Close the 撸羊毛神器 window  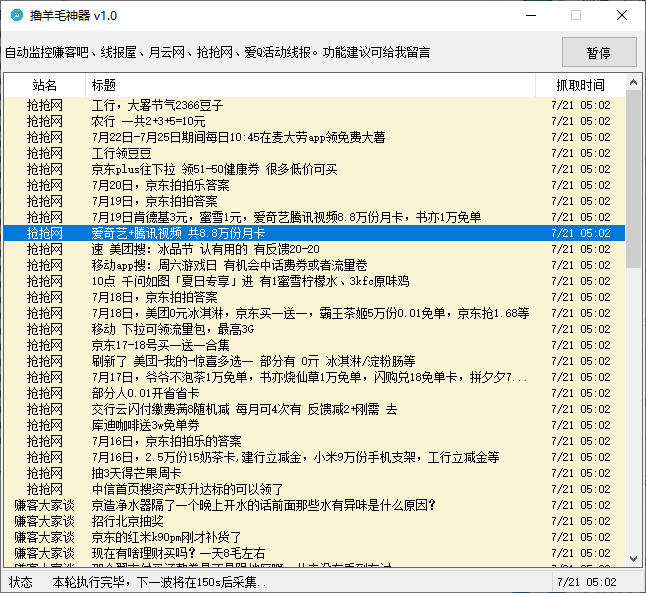622,16
